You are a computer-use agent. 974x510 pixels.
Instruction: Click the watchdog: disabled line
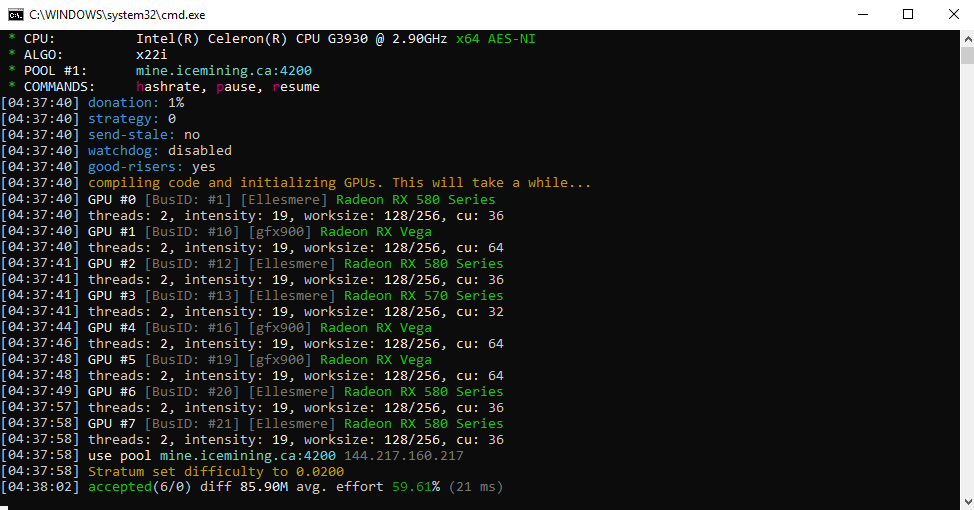pos(160,151)
